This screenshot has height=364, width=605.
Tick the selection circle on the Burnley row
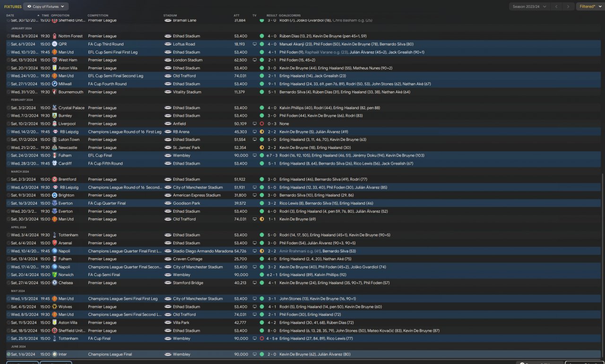click(x=9, y=116)
